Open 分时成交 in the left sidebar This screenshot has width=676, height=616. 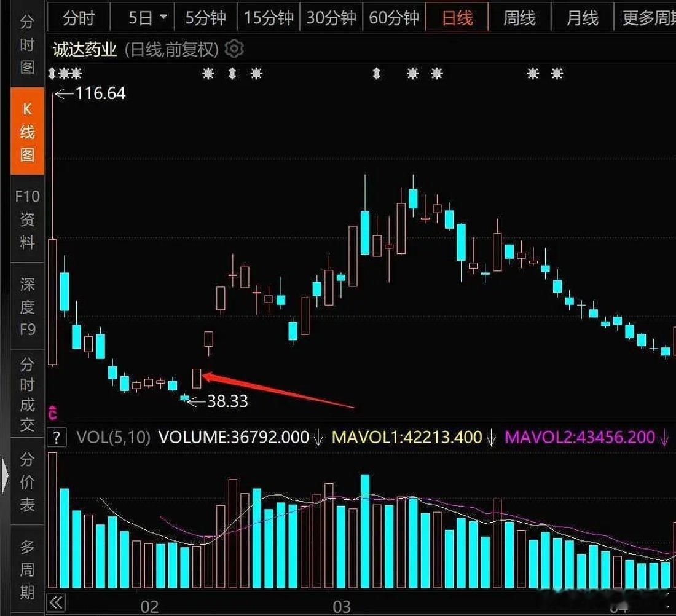pos(27,394)
